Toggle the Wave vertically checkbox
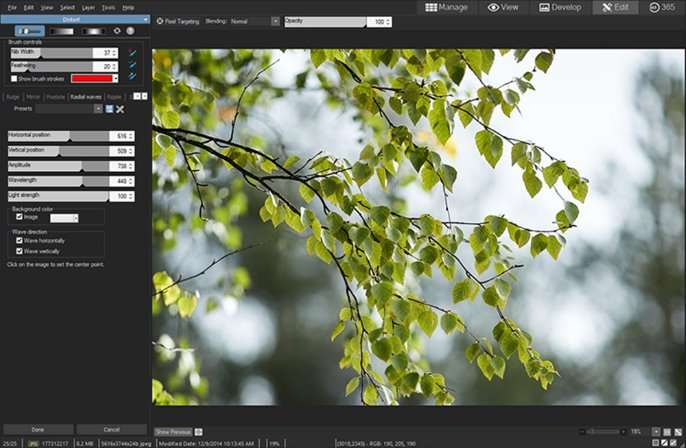 point(20,251)
